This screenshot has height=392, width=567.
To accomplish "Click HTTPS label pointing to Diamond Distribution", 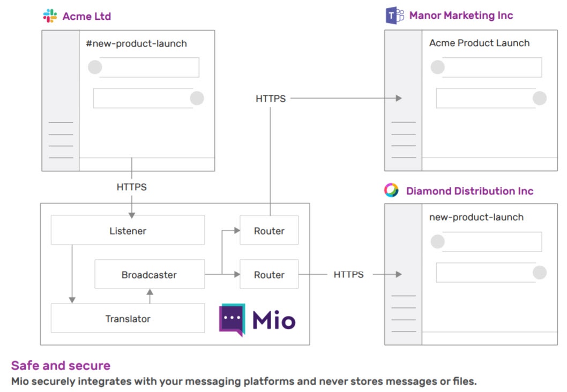I will 348,275.
